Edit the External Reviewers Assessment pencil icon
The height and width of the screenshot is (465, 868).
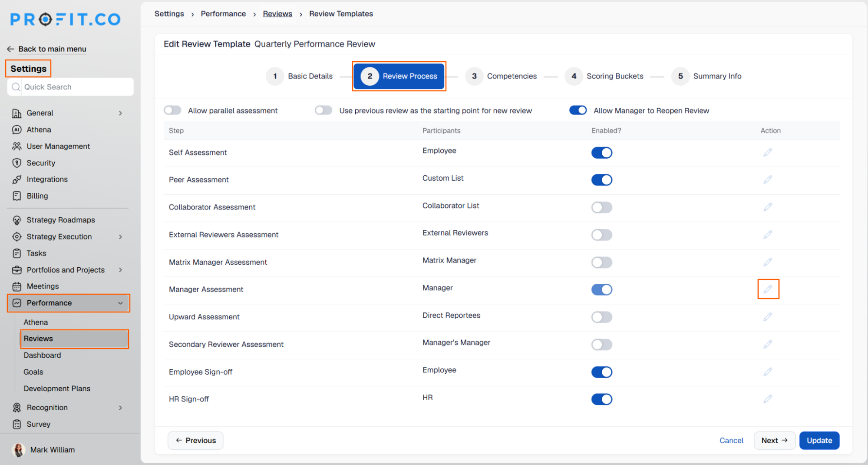point(768,235)
